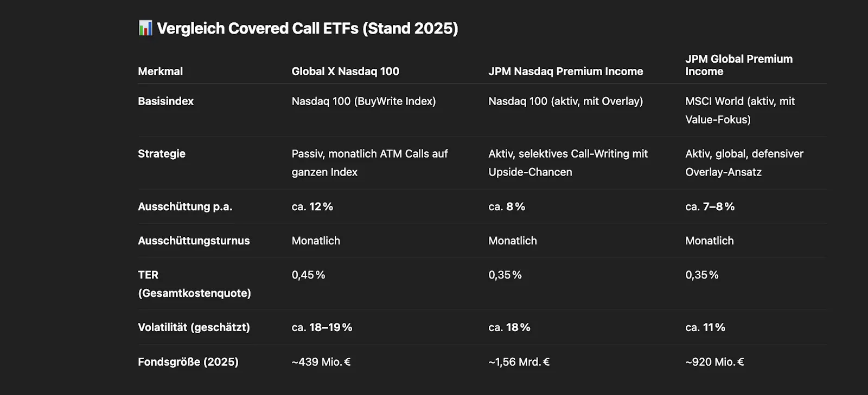Select the Ausschüttungsturnus row label
This screenshot has height=395, width=868.
(x=194, y=241)
